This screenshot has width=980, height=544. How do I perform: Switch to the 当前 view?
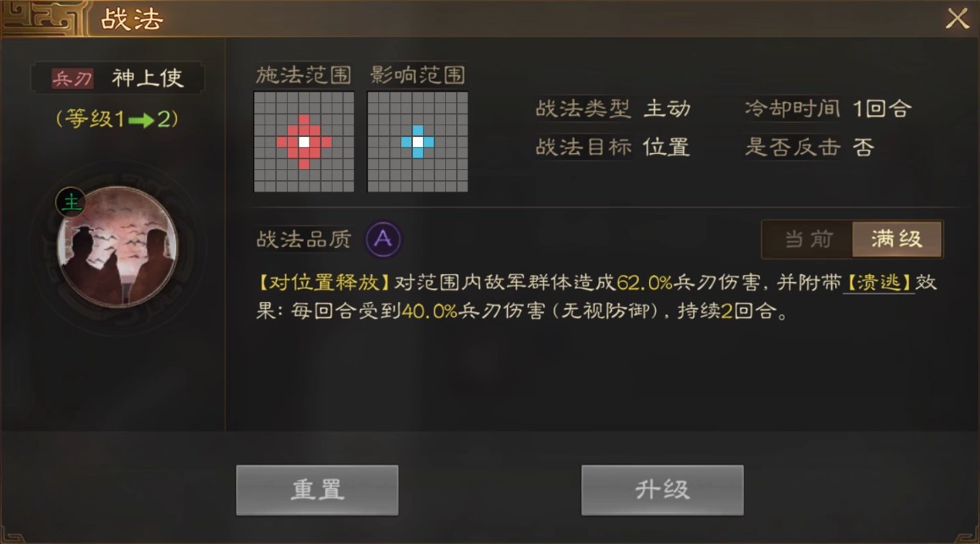tap(808, 239)
